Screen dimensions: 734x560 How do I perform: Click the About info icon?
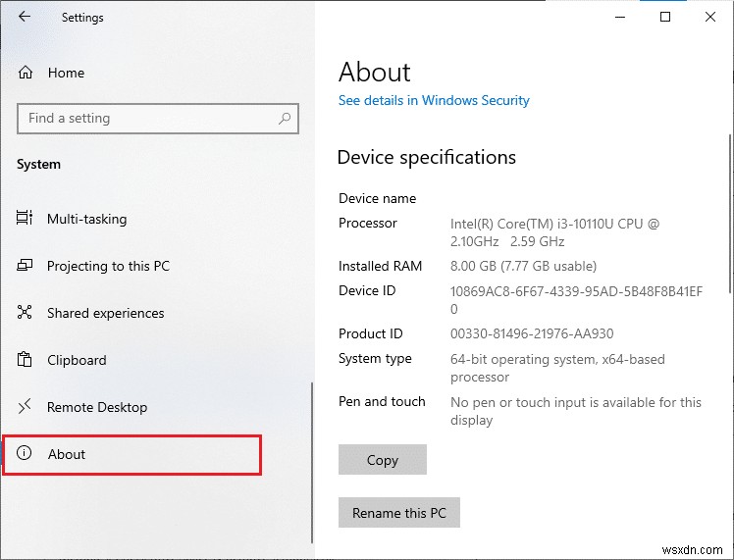(x=26, y=454)
